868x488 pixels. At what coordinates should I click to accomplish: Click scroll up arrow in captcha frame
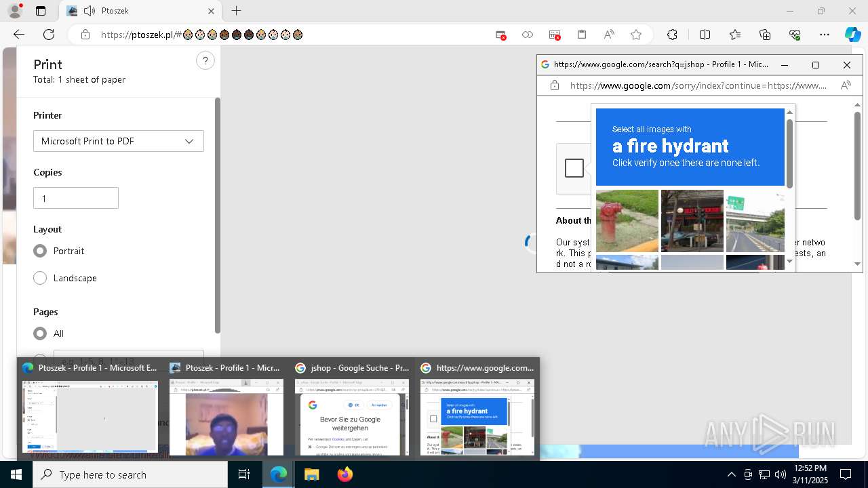point(789,113)
